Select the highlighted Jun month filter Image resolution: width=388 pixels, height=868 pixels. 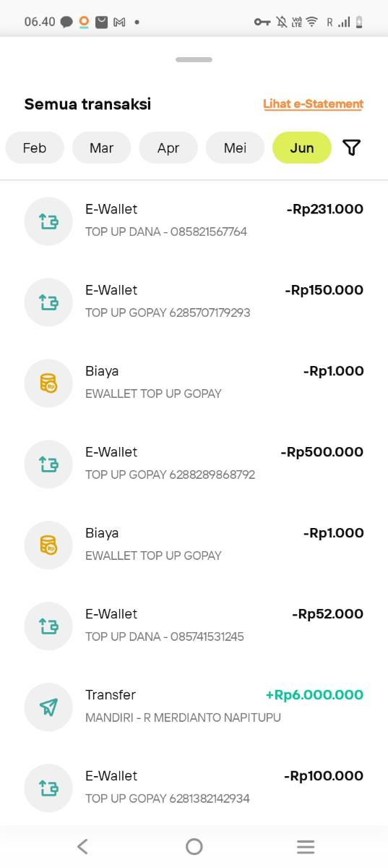302,148
